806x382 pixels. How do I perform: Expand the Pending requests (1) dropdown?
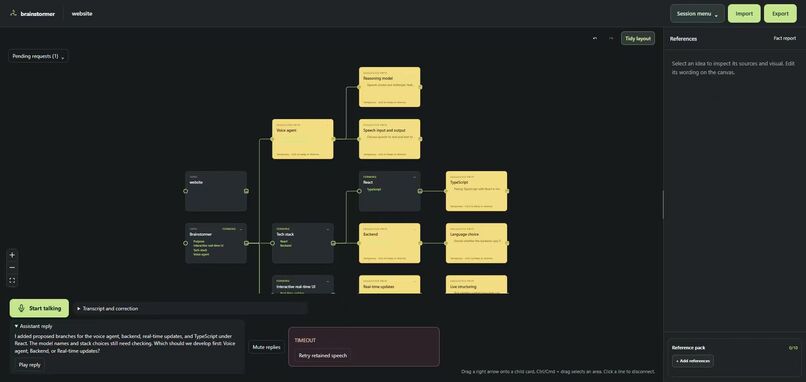pyautogui.click(x=38, y=56)
